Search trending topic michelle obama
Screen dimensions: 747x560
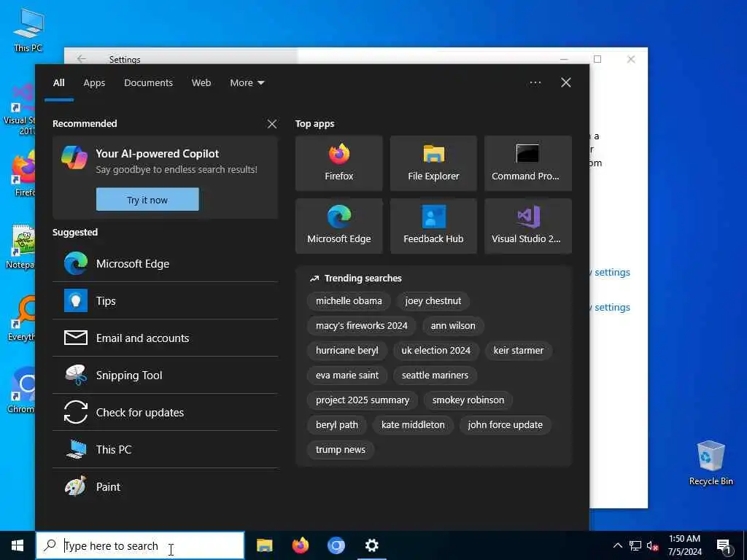pyautogui.click(x=349, y=301)
